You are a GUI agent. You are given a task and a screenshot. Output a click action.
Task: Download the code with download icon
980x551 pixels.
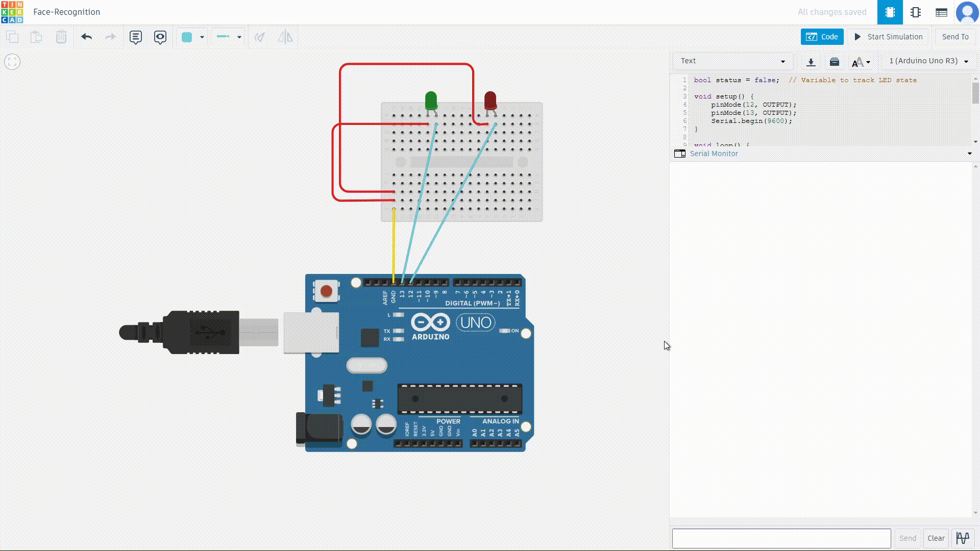tap(811, 62)
